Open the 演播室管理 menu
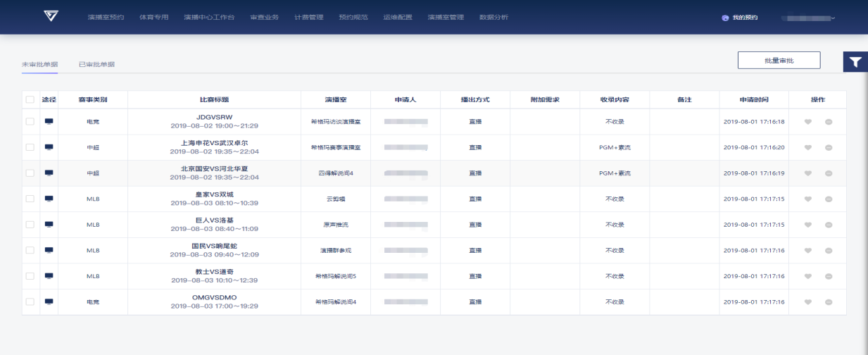This screenshot has height=355, width=868. coord(445,17)
